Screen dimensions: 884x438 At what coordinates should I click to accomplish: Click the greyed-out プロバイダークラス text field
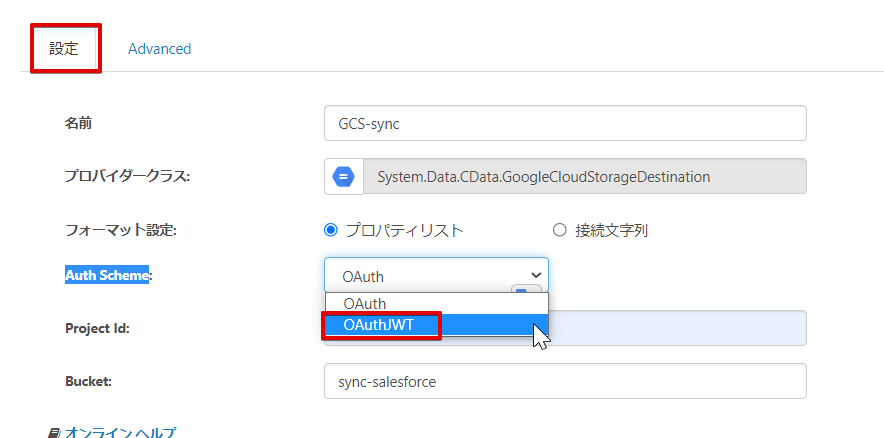[585, 177]
